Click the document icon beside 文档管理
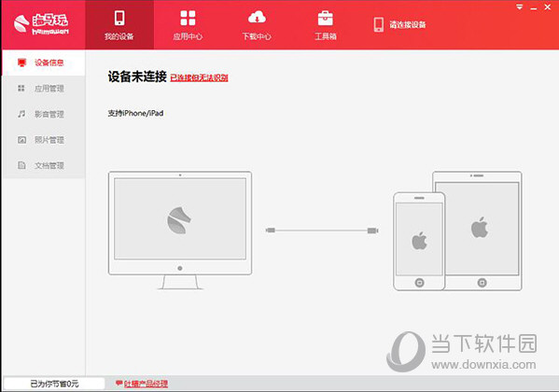Viewport: 559px width, 392px height. [21, 165]
